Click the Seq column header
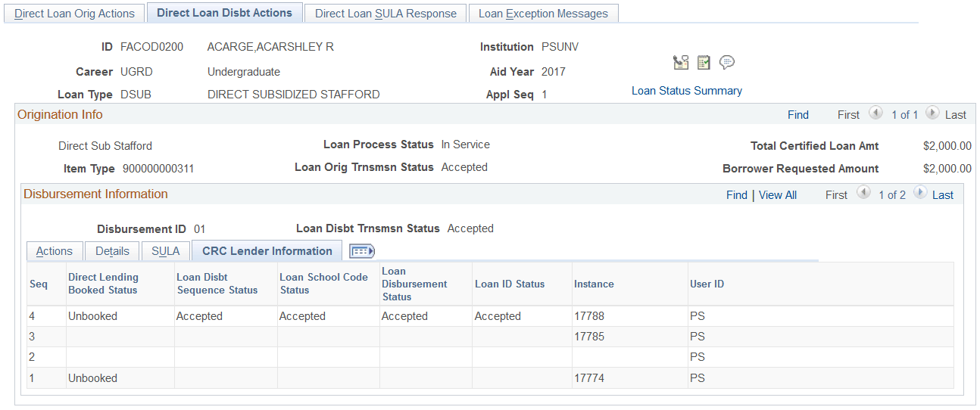This screenshot has width=980, height=410. tap(39, 284)
